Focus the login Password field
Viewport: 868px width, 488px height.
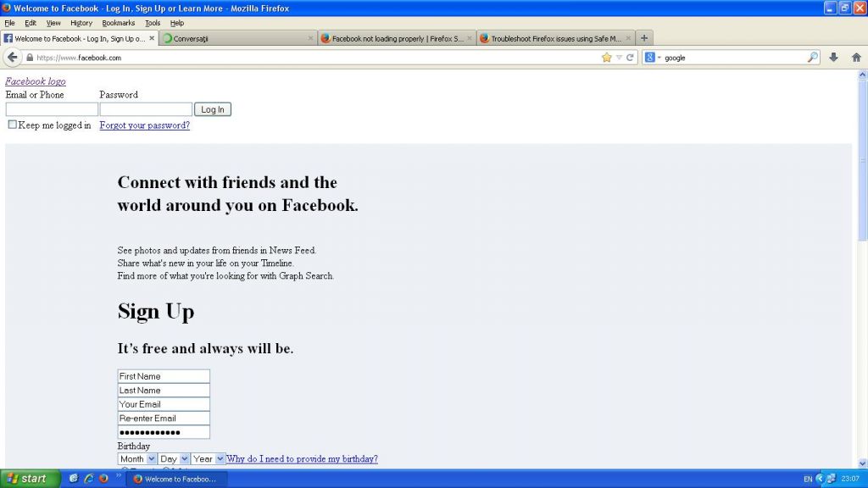(146, 109)
